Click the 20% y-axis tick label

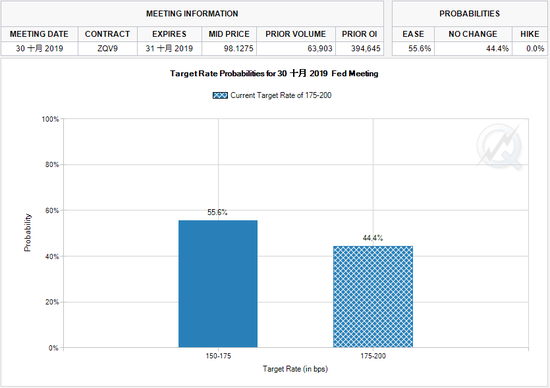click(x=52, y=302)
